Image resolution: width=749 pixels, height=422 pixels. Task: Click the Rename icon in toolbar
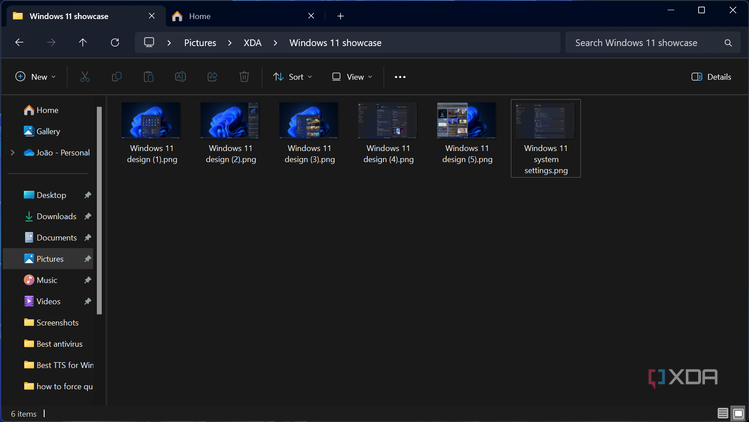pos(181,77)
